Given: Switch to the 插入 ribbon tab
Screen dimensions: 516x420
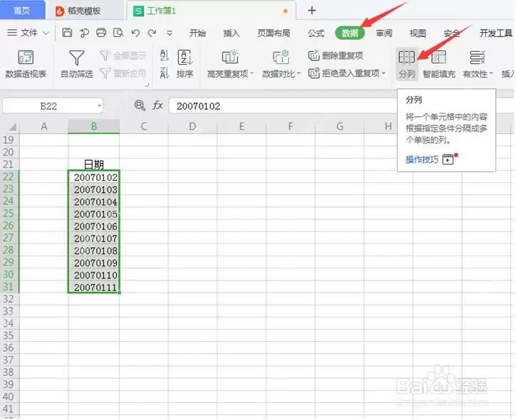Looking at the screenshot, I should click(231, 33).
